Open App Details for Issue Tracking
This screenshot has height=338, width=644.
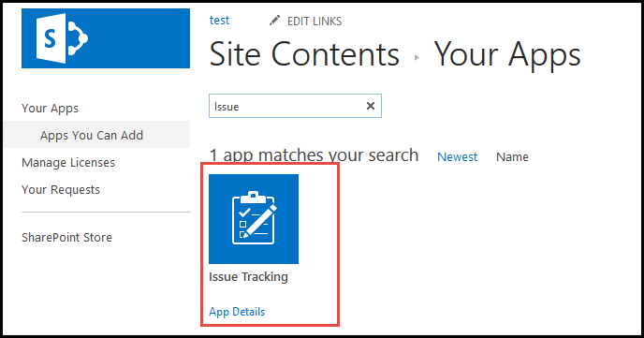click(237, 312)
